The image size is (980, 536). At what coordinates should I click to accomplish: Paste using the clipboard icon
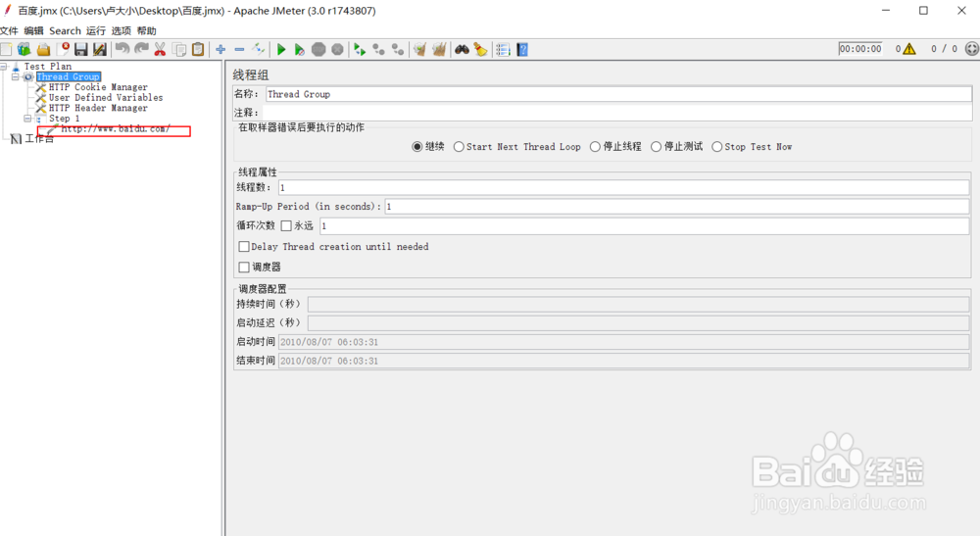click(198, 49)
